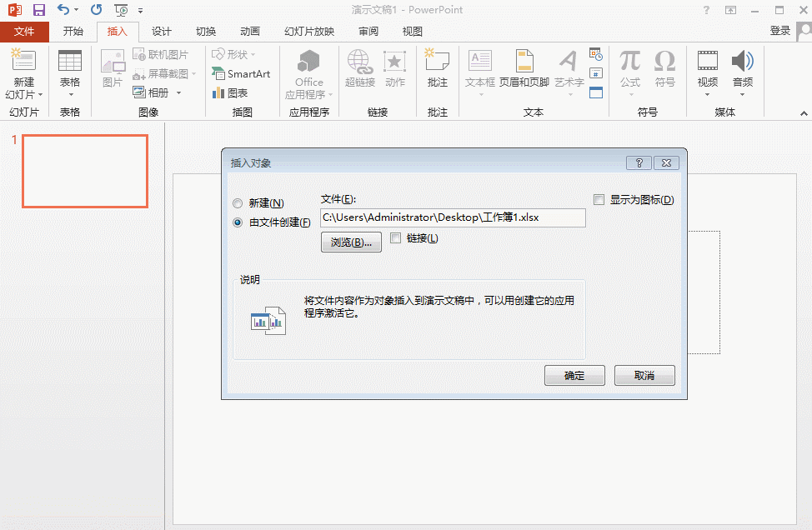The height and width of the screenshot is (530, 812).
Task: Switch to the View (视图) tab
Action: click(412, 32)
